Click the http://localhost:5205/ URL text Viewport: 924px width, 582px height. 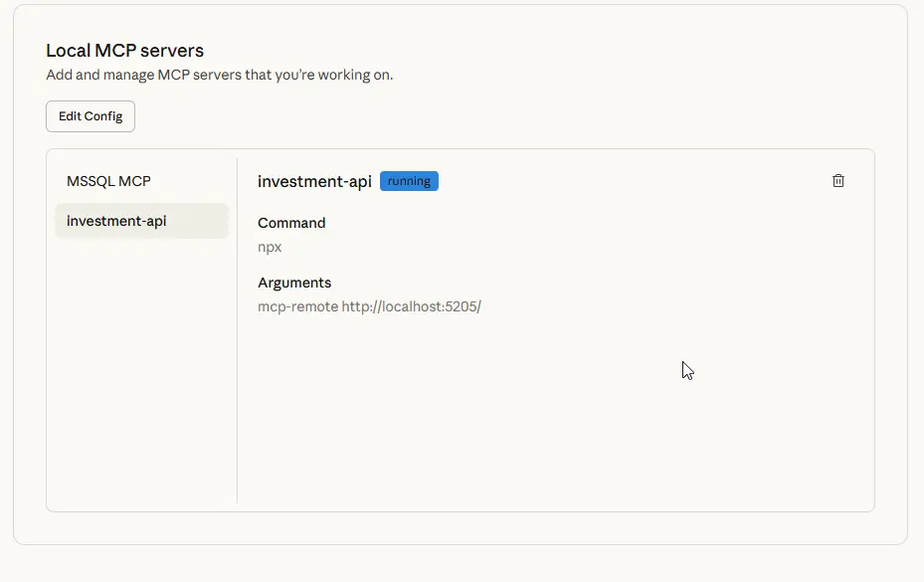[x=411, y=306]
